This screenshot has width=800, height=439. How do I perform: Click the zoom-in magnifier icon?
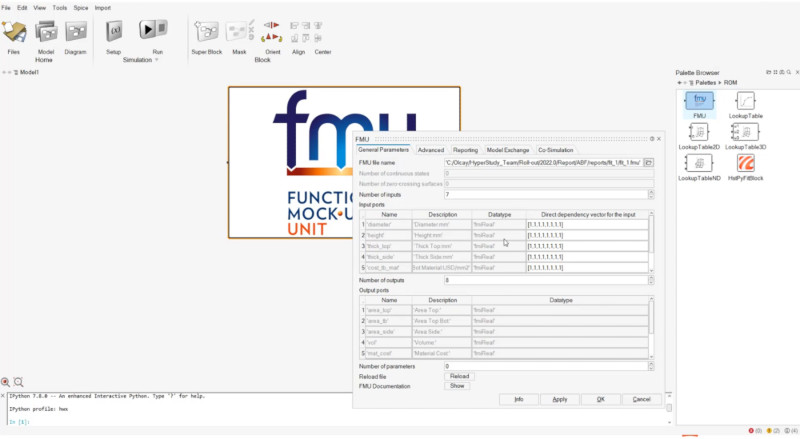click(6, 382)
